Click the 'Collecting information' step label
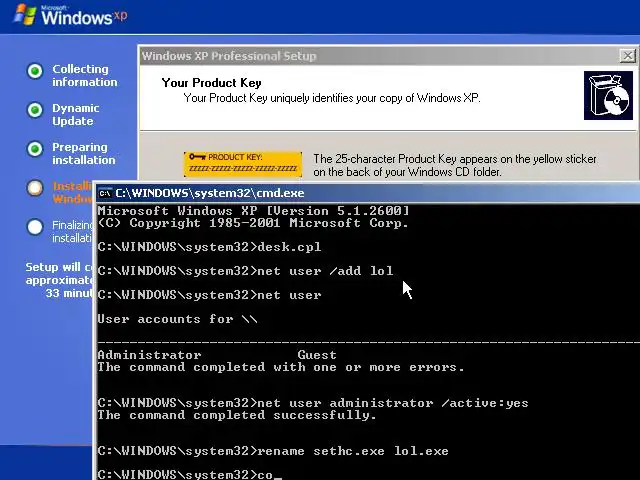The width and height of the screenshot is (640, 480). tap(84, 76)
